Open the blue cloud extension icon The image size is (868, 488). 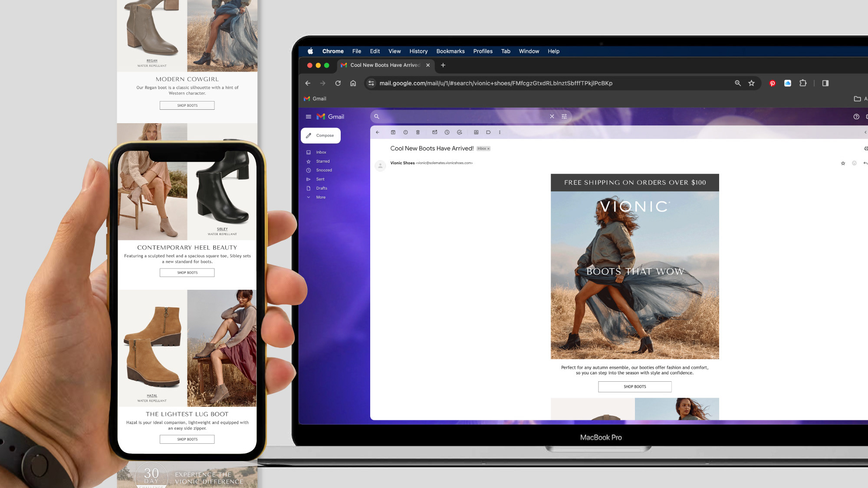pos(787,83)
